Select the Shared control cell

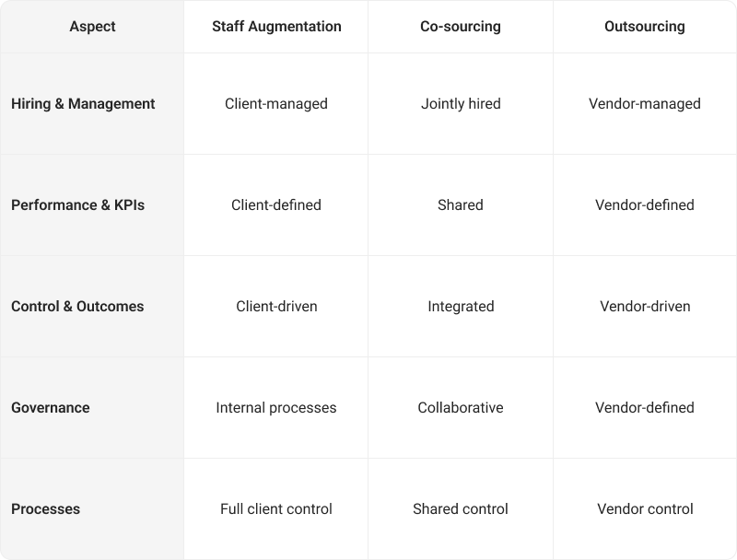[x=461, y=509]
